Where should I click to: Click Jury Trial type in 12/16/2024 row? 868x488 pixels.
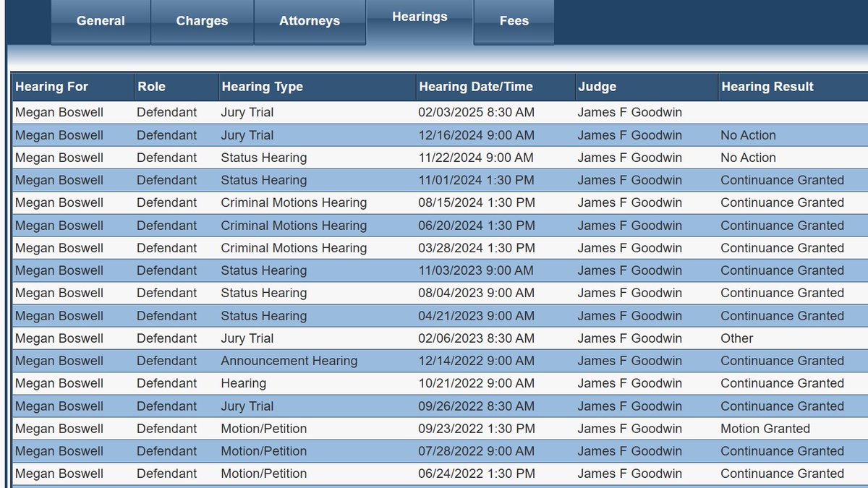[x=247, y=135]
